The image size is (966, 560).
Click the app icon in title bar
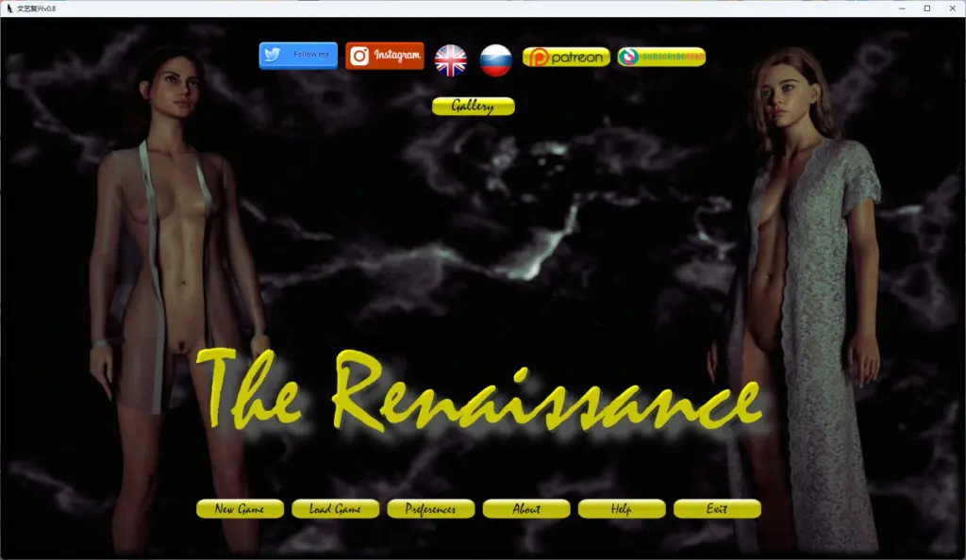coord(9,8)
